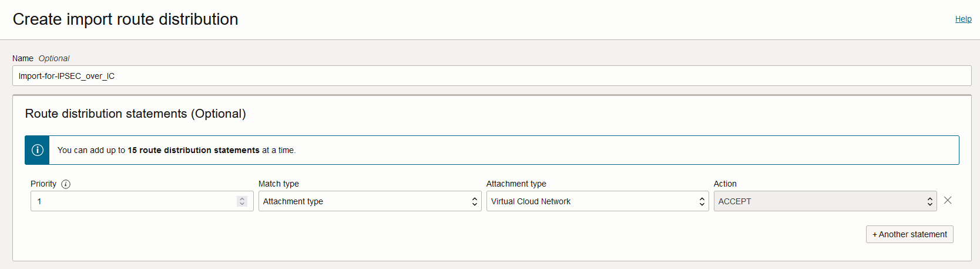Click the "15 route distribution statements" banner text
The width and height of the screenshot is (980, 269).
pyautogui.click(x=193, y=150)
